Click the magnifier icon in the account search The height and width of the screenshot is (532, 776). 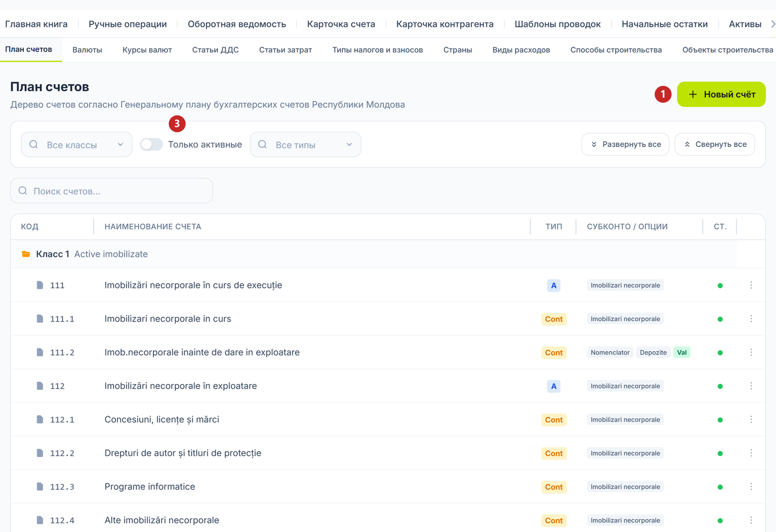pos(23,191)
